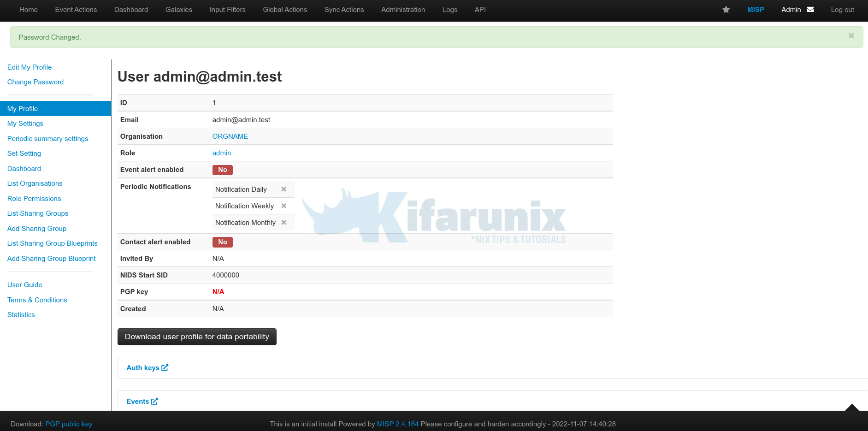
Task: Dismiss the Password Changed alert
Action: pyautogui.click(x=851, y=35)
